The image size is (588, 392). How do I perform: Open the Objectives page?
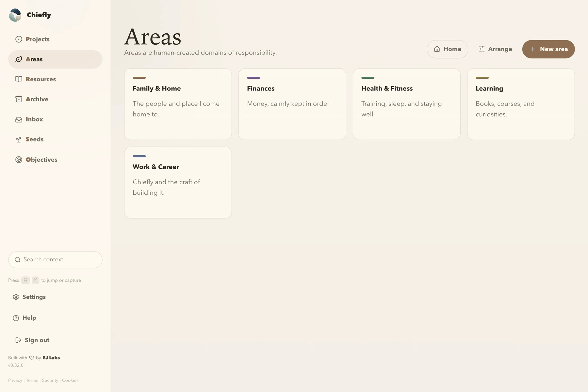[x=55, y=160]
